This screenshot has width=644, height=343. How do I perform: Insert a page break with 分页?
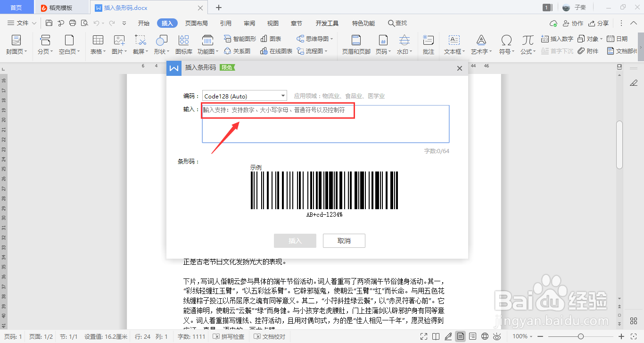45,45
